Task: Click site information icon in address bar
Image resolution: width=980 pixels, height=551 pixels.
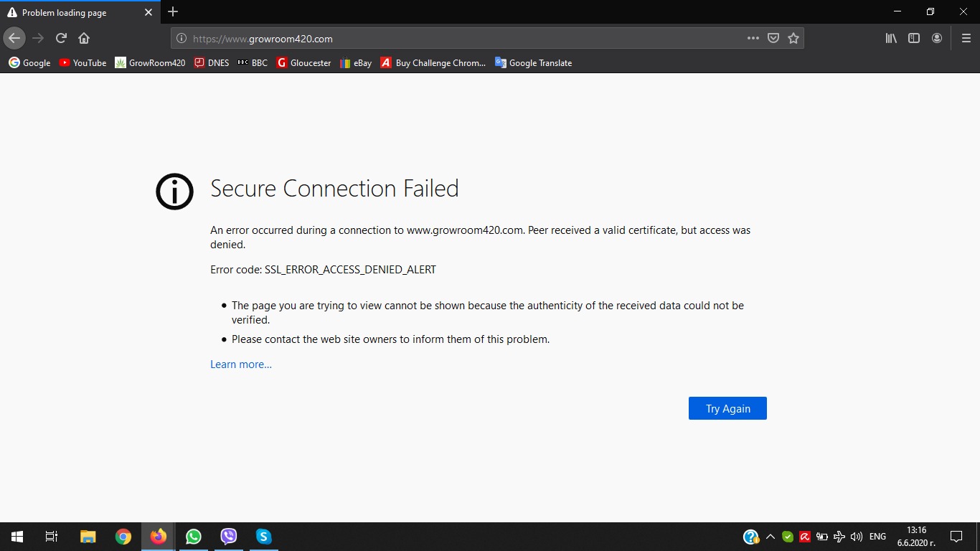Action: click(x=182, y=39)
